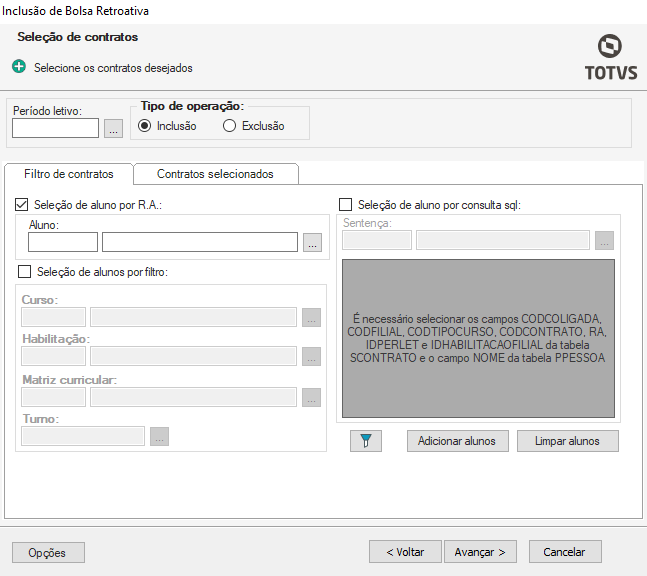The image size is (647, 576).
Task: Open the Aluno lookup ellipsis button
Action: [x=313, y=242]
